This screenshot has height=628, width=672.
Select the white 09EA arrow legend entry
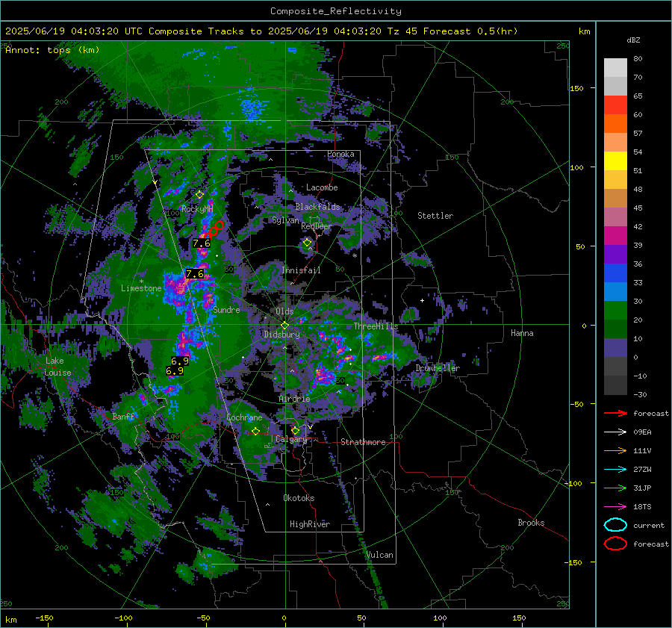[x=615, y=432]
